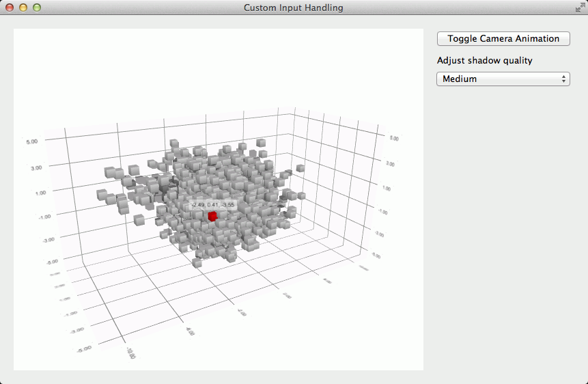Select the isolated gray cube at far right of cluster
Image resolution: width=588 pixels, height=384 pixels.
tap(300, 168)
